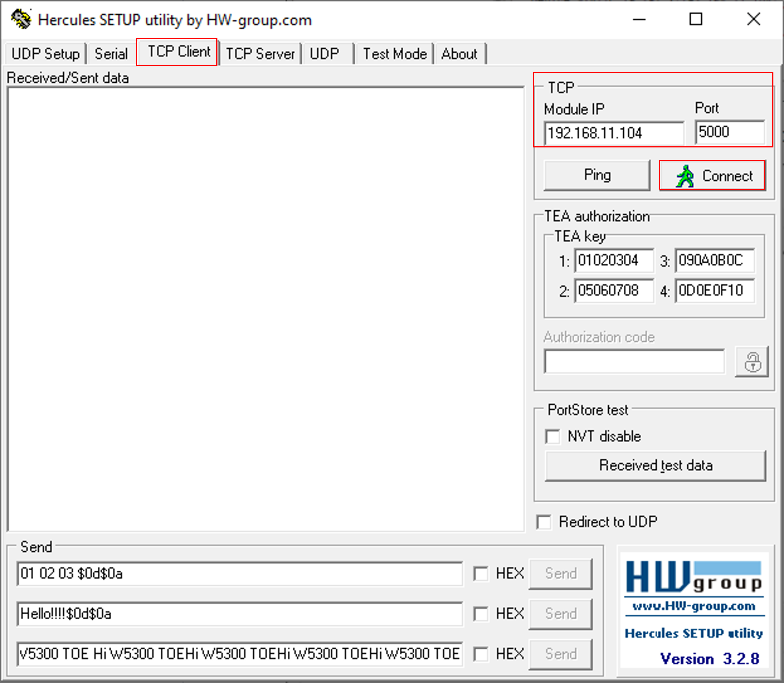
Task: Toggle the Redirect to UDP checkbox
Action: point(544,522)
